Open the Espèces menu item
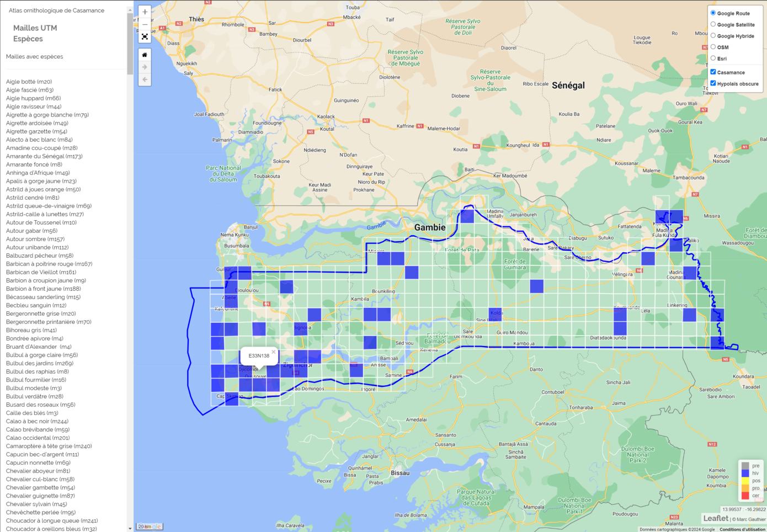This screenshot has height=532, width=767. 28,39
